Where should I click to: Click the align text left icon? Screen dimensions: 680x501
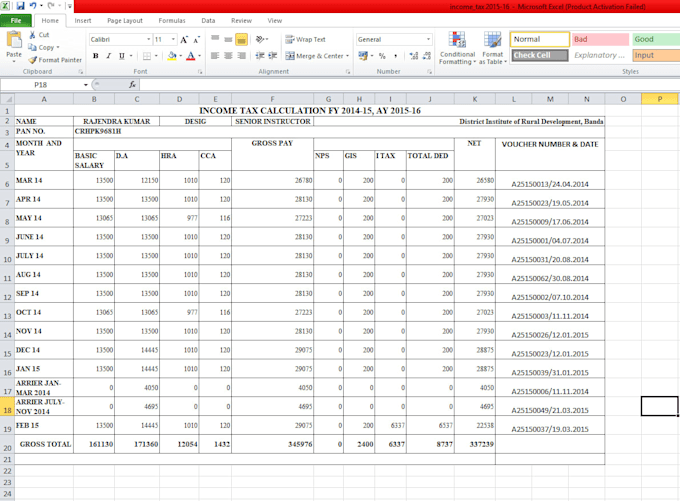click(x=215, y=56)
